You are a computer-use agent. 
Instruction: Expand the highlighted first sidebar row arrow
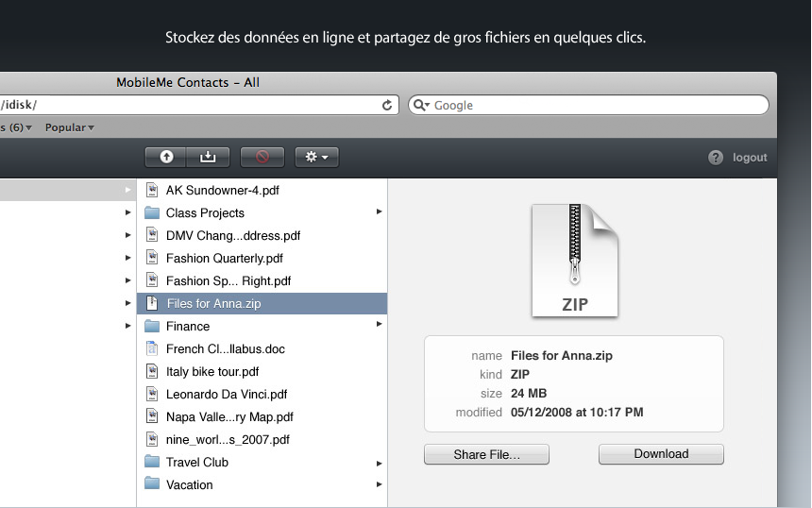coord(127,190)
